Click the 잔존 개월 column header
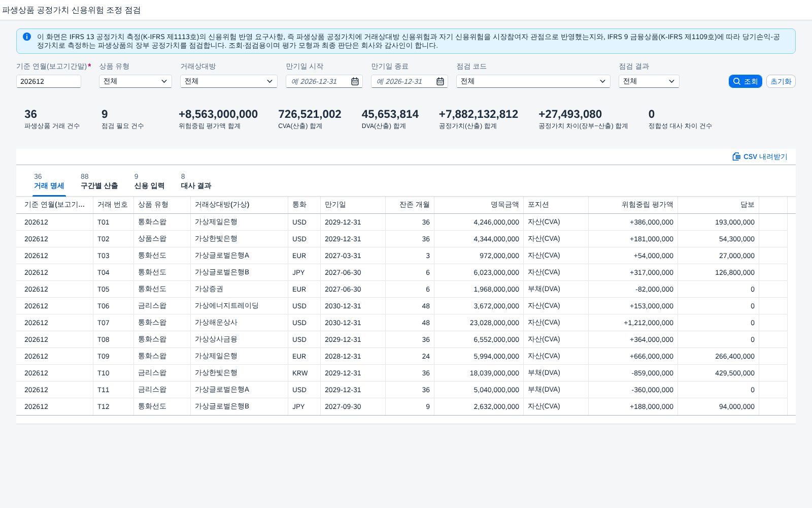The height and width of the screenshot is (508, 812). click(x=410, y=205)
